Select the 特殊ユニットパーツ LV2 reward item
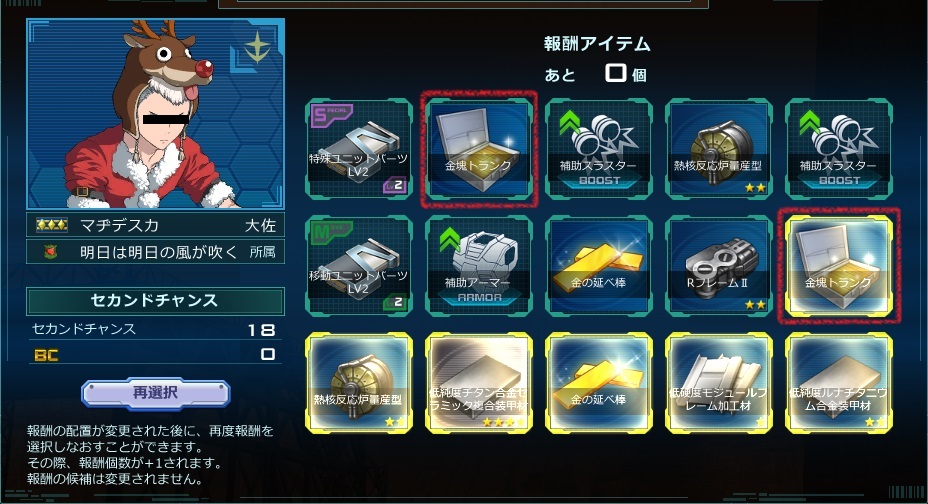Image resolution: width=928 pixels, height=504 pixels. click(x=359, y=149)
